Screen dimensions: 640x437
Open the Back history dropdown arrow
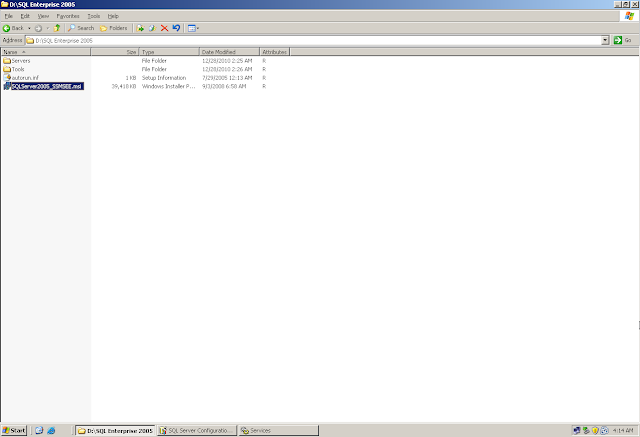pyautogui.click(x=29, y=28)
